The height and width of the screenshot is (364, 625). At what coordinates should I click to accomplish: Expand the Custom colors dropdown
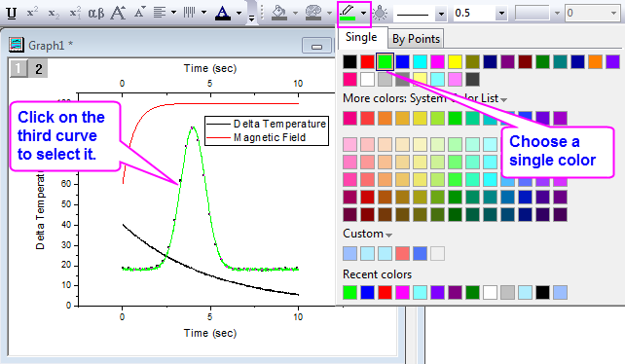(388, 235)
